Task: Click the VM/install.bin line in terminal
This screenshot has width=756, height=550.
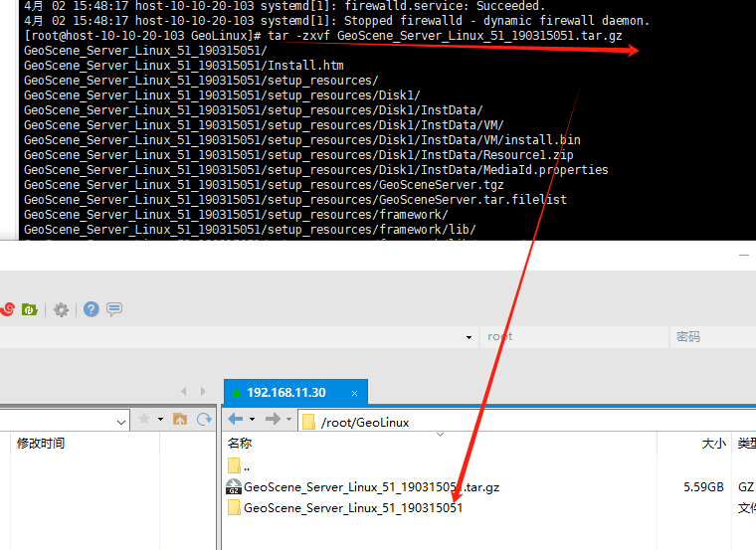Action: tap(302, 140)
